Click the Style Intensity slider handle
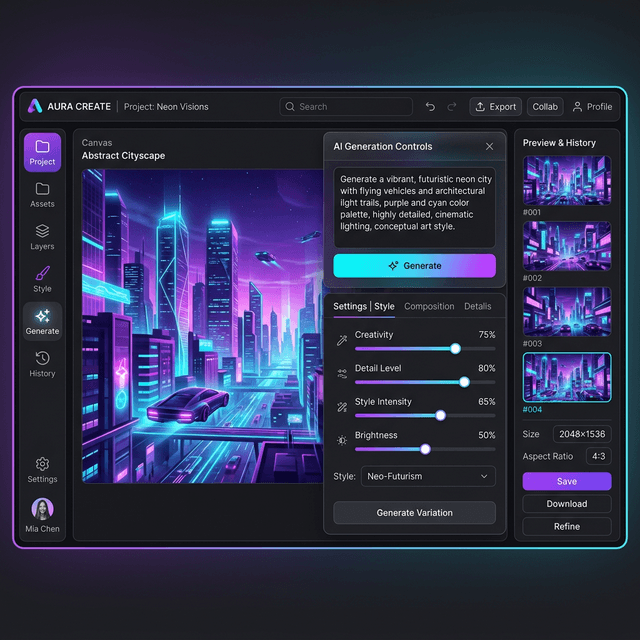Screen dimensions: 640x640 tap(440, 416)
